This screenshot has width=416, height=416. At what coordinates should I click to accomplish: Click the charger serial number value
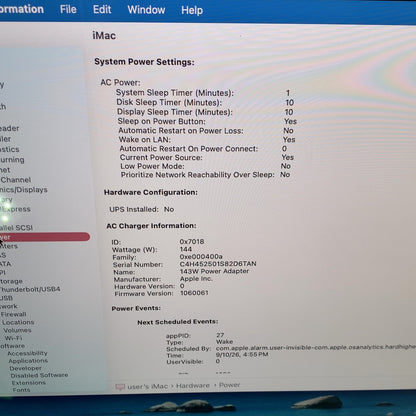218,264
